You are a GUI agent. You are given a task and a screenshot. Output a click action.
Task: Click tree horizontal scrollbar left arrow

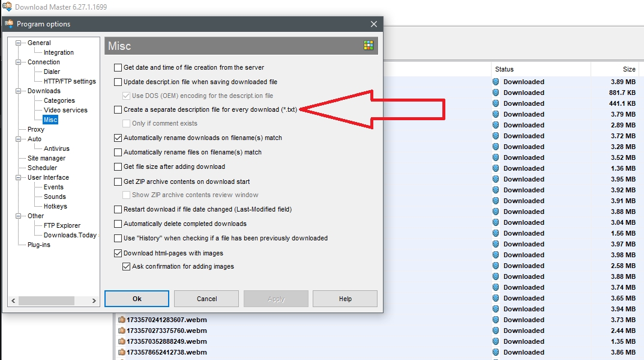[x=13, y=301]
